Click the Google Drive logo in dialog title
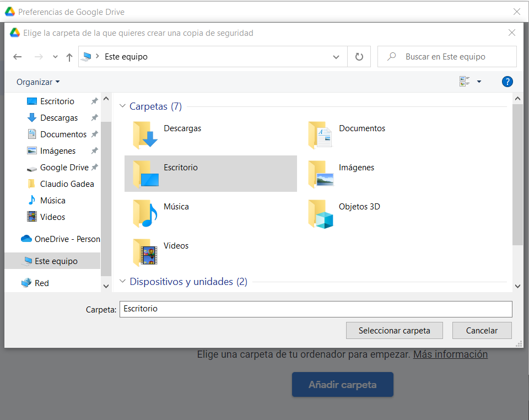The width and height of the screenshot is (529, 420). coord(14,33)
